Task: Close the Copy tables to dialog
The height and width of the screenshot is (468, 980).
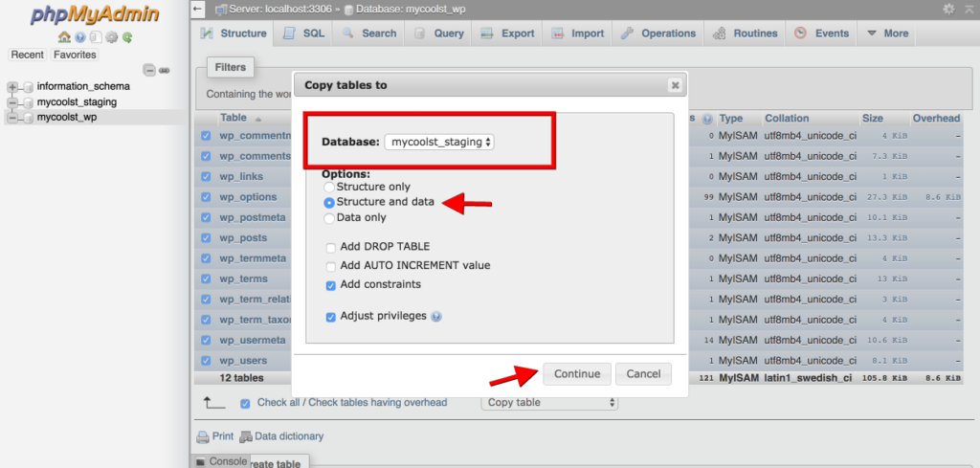Action: coord(675,85)
